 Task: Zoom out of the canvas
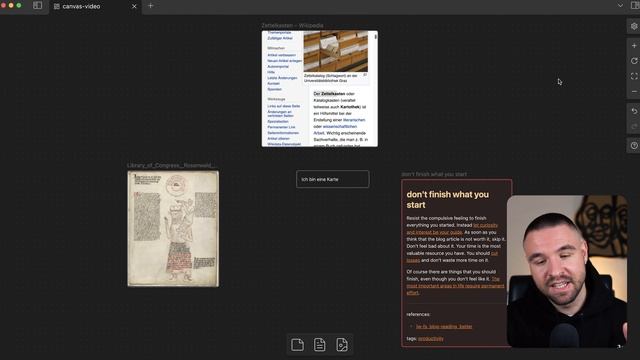634,91
